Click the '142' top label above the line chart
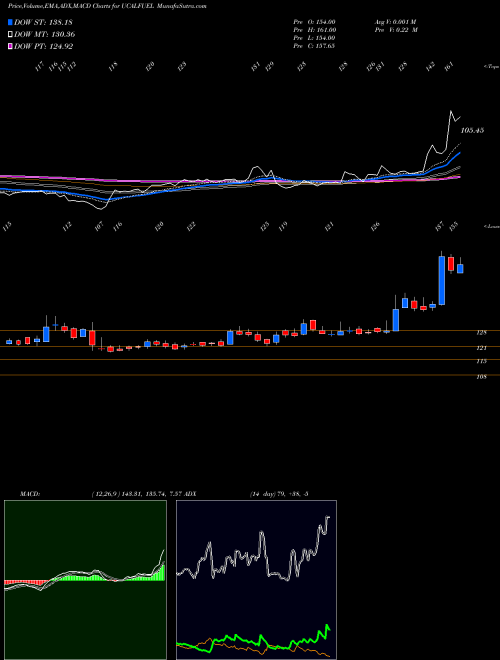500x660 pixels. pyautogui.click(x=431, y=67)
